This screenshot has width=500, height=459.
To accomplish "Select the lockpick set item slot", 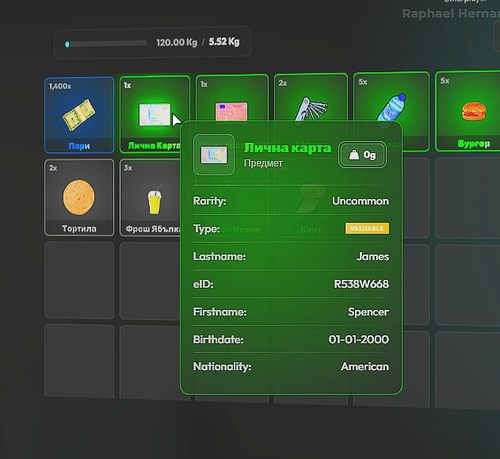I will (x=311, y=97).
